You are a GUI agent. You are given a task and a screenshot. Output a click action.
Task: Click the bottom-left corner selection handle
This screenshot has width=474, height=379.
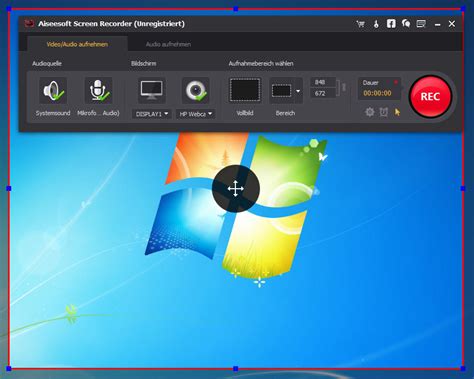point(9,369)
